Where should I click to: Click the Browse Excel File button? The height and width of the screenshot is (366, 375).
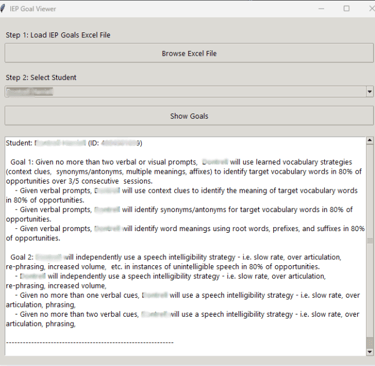[x=189, y=53]
